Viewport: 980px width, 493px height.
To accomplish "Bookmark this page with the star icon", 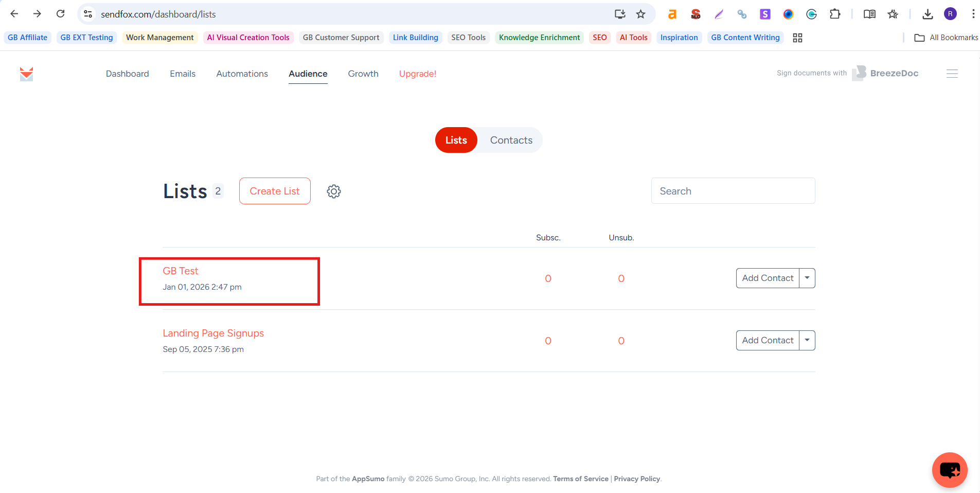I will pyautogui.click(x=640, y=14).
